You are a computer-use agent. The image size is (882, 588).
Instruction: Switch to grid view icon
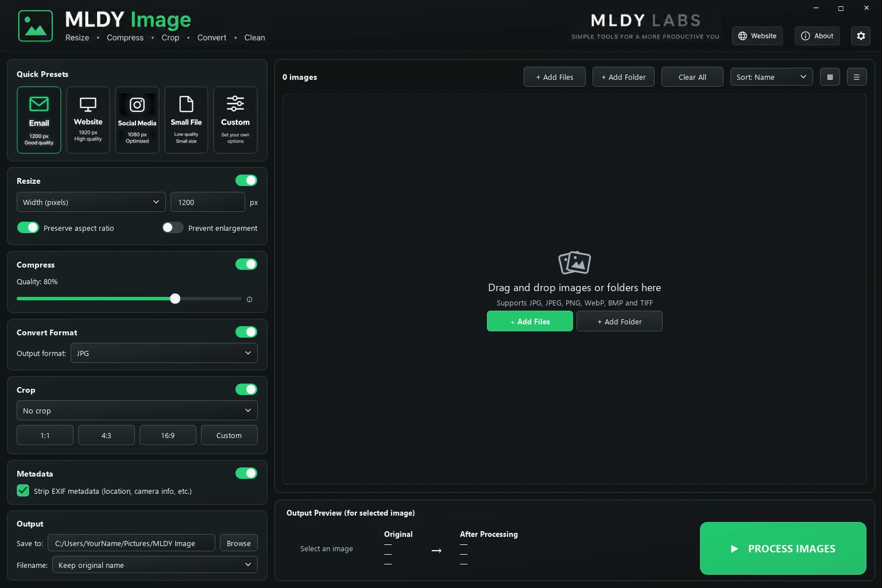coord(830,77)
